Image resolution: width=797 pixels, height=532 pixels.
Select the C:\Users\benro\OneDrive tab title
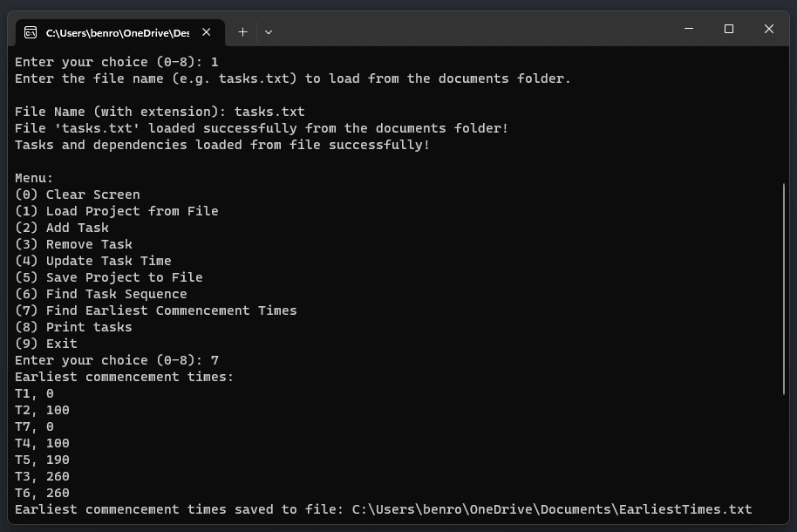coord(117,32)
